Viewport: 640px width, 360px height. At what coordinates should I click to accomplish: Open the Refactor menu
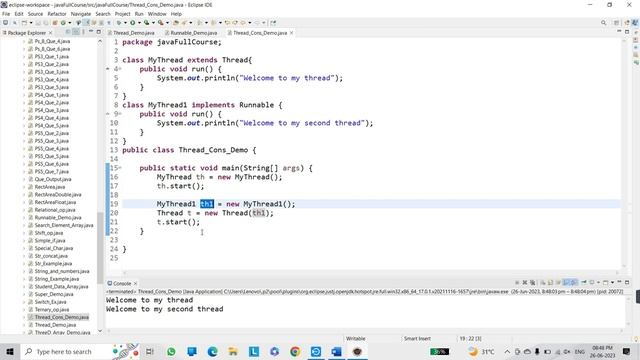(x=57, y=14)
